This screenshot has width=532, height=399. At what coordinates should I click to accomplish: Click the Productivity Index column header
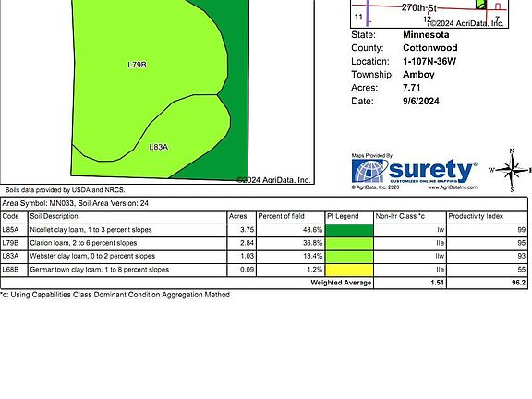click(476, 216)
